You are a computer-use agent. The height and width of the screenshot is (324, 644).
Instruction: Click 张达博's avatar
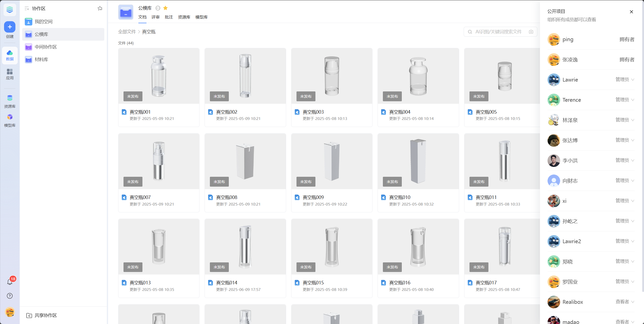(x=554, y=140)
